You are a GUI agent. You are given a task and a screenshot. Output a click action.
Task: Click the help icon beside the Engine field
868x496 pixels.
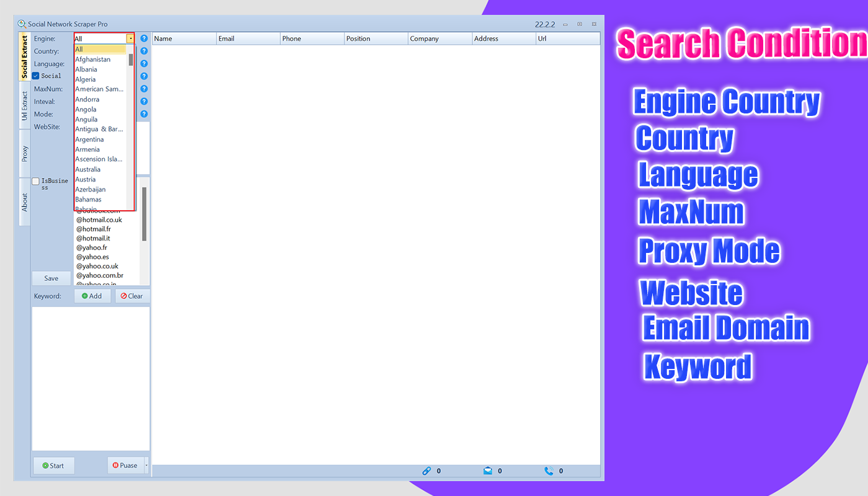[x=144, y=38]
